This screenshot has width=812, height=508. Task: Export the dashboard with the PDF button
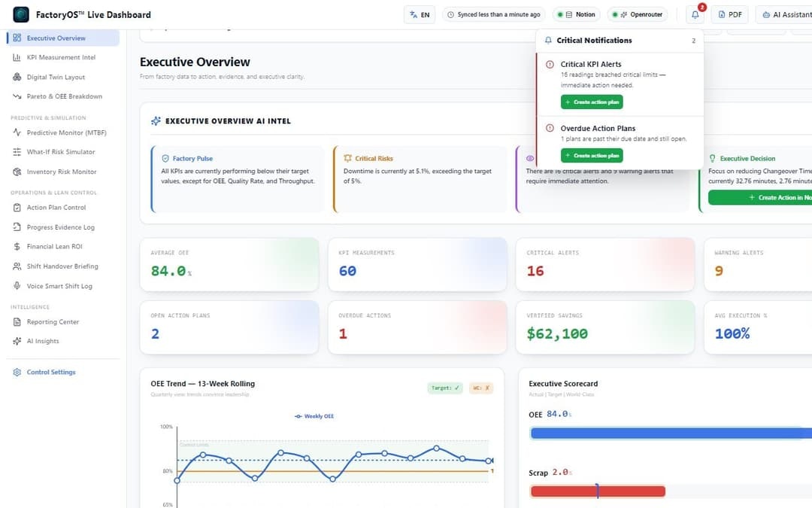(x=729, y=14)
